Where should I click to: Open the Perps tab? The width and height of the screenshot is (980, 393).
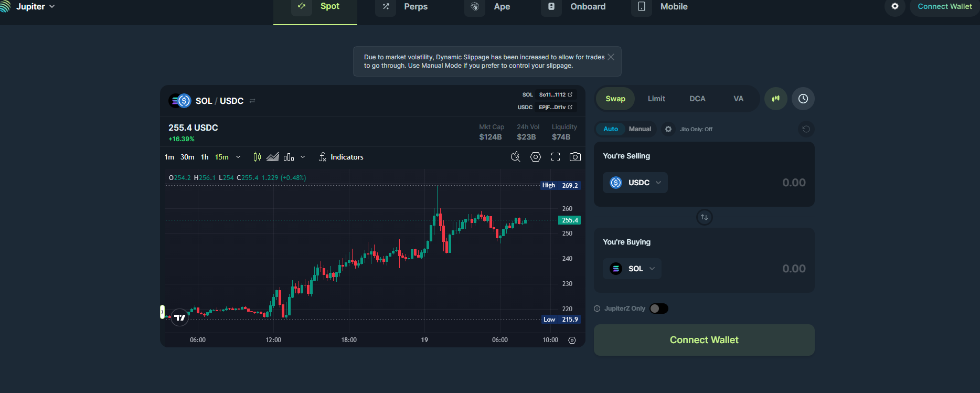(x=402, y=7)
